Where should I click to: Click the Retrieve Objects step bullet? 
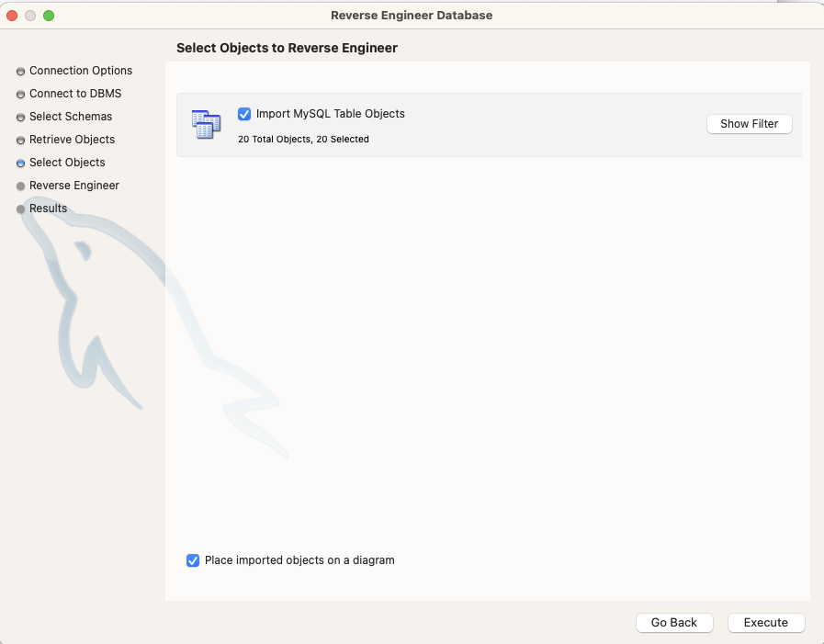coord(20,141)
